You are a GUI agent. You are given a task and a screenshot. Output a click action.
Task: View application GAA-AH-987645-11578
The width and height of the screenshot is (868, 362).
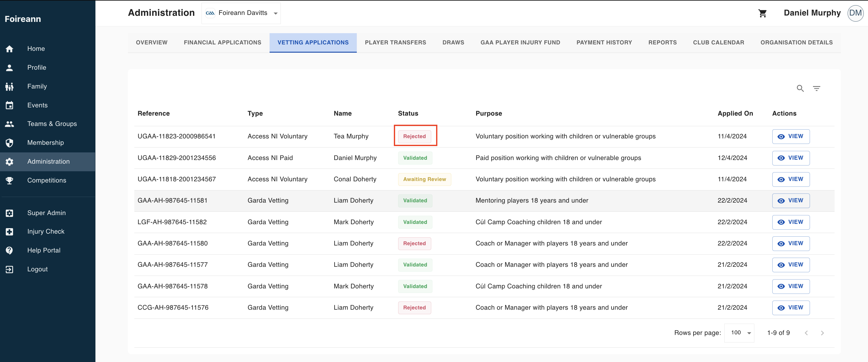(x=790, y=286)
